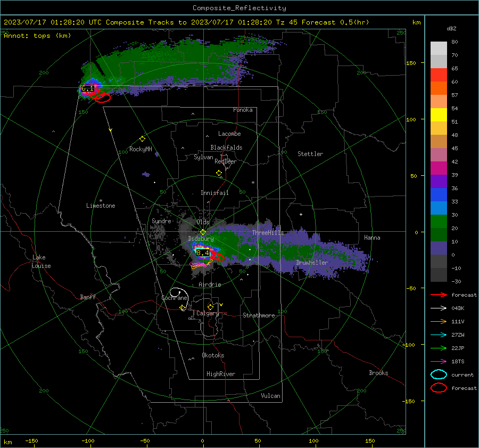Screen dimensions: 479x448
Task: Select yellow diamond marker above Calgary label
Action: [210, 307]
